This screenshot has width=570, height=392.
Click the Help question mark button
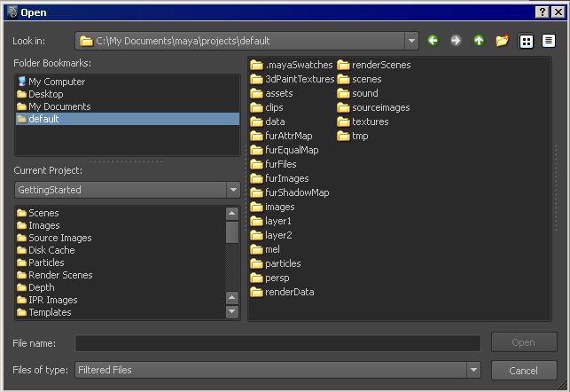point(542,12)
